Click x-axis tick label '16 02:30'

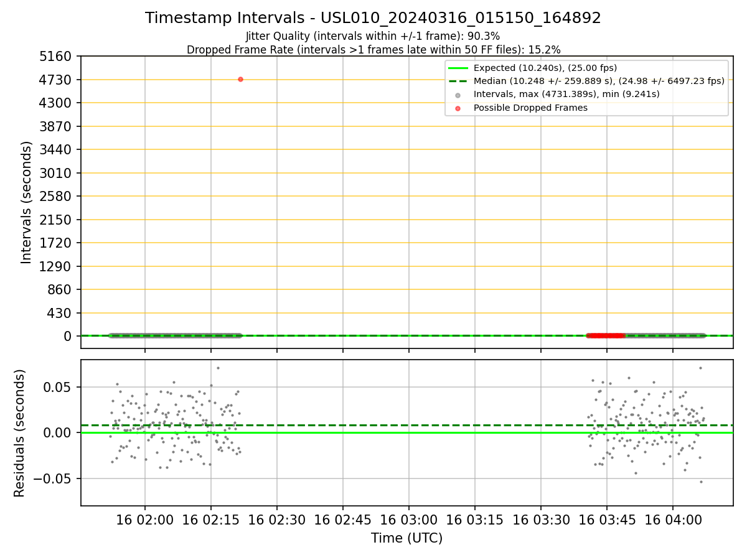pos(277,520)
